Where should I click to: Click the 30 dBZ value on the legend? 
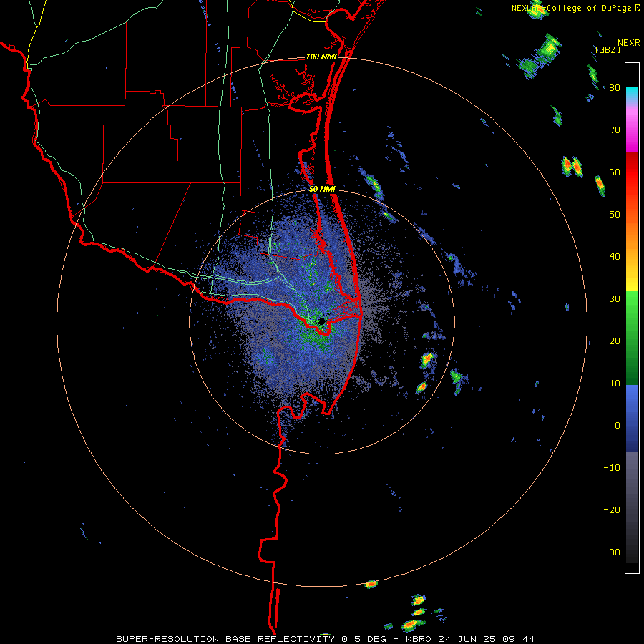(615, 299)
